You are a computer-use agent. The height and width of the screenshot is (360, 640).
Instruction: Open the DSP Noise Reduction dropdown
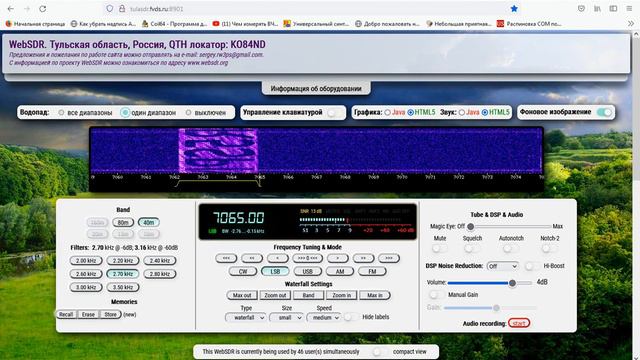pos(502,266)
